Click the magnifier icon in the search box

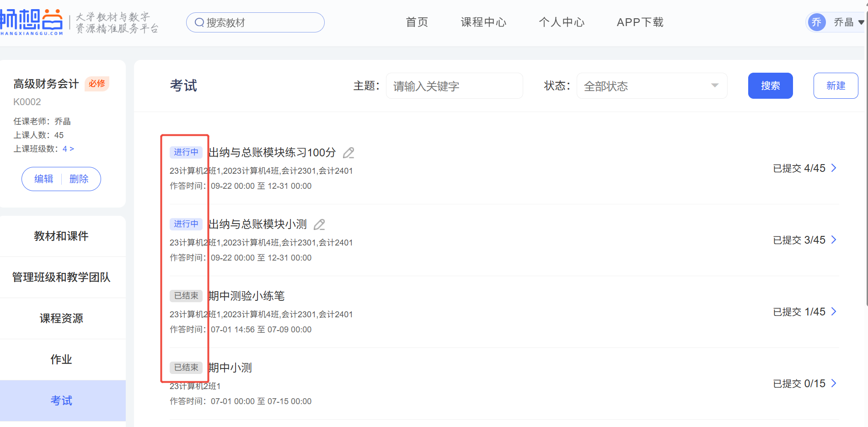pyautogui.click(x=199, y=22)
